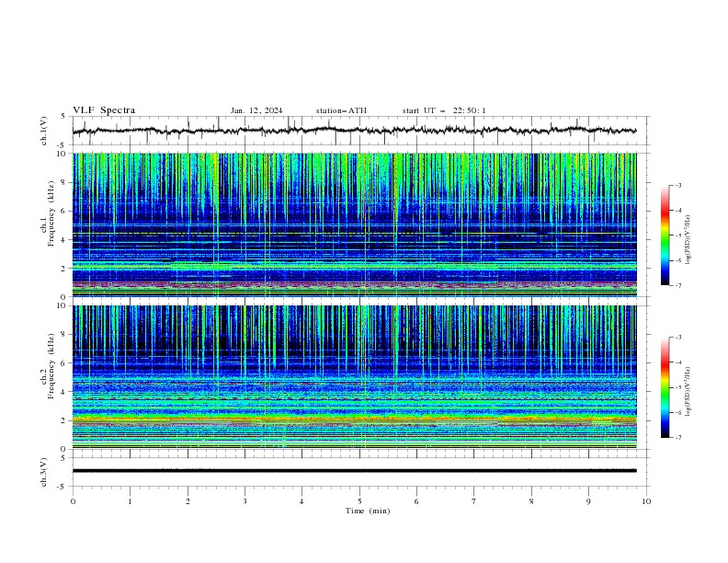Click the ch.2 spectrogram panel
The width and height of the screenshot is (728, 563).
pyautogui.click(x=354, y=377)
